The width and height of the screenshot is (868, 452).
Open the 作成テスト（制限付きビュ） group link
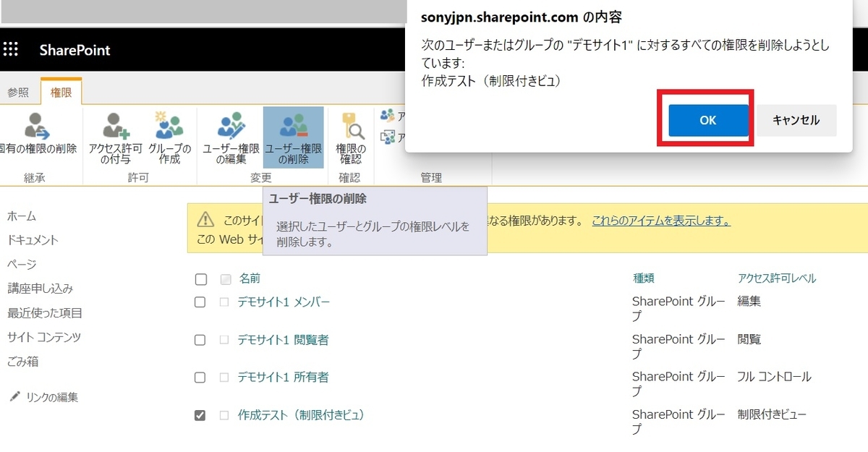tap(301, 414)
